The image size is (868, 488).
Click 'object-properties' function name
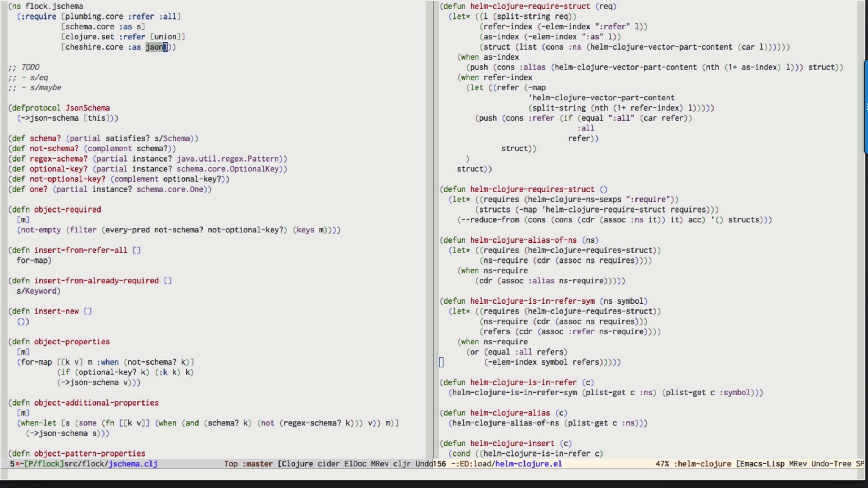72,342
